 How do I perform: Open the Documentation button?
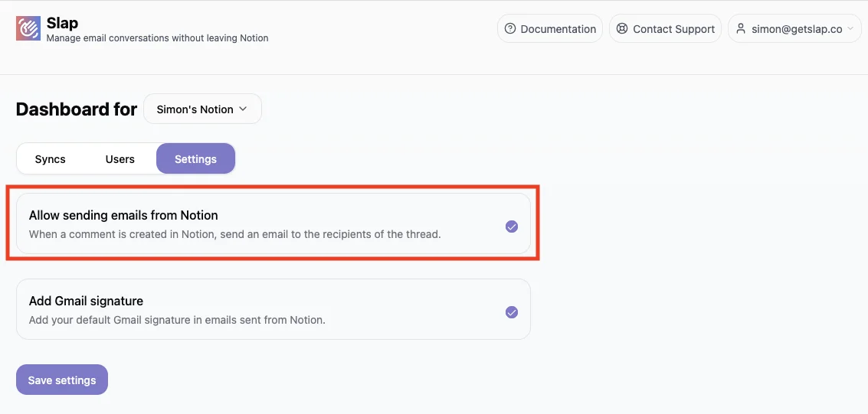click(x=550, y=29)
